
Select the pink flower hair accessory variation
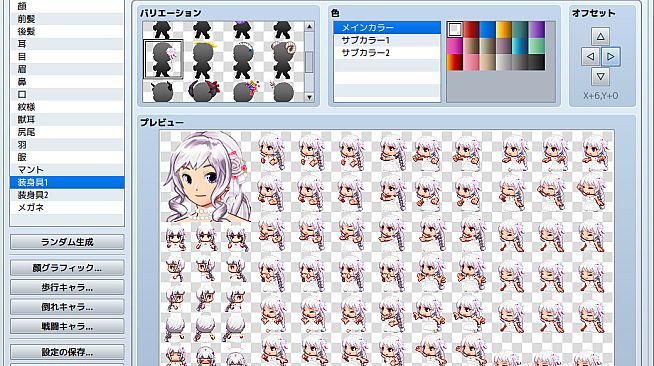point(163,59)
